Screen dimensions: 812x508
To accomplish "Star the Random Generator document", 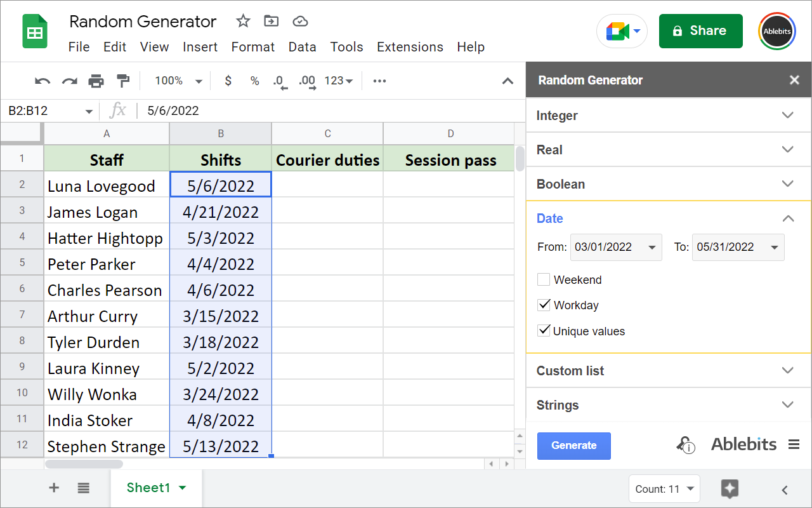I will coord(243,21).
